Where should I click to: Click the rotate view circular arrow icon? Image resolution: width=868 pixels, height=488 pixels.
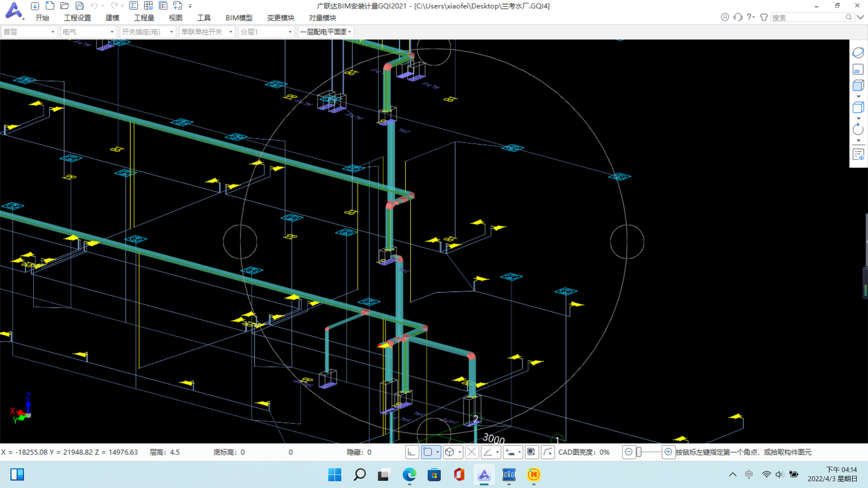tap(858, 130)
